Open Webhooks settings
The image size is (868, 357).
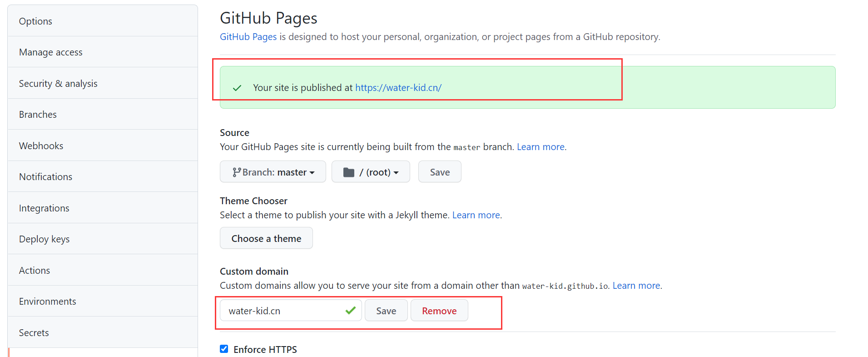click(103, 146)
